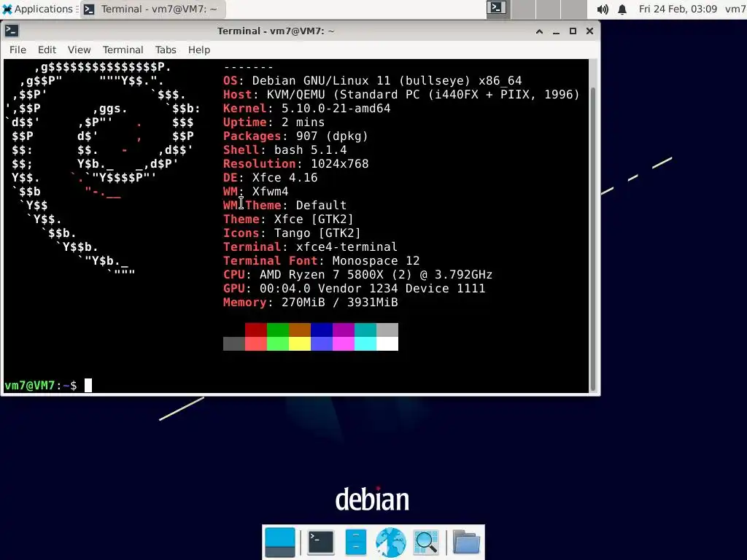Open the View menu
Image resolution: width=747 pixels, height=560 pixels.
coord(79,50)
